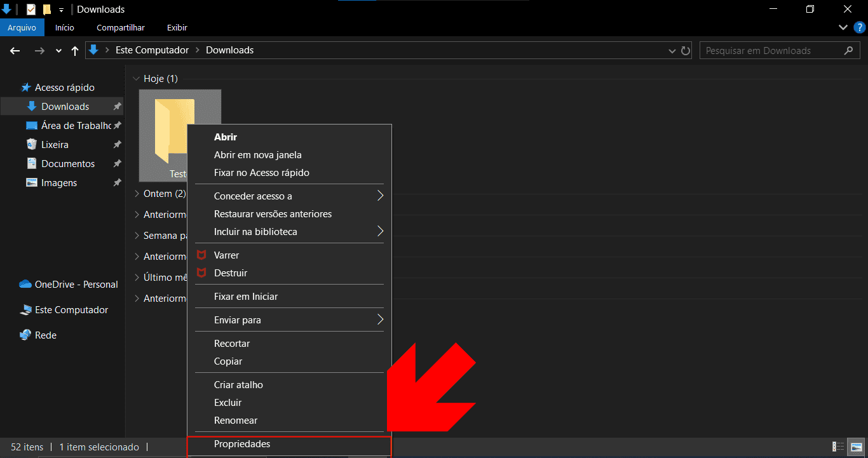
Task: Select Propriedades in context menu
Action: [x=242, y=444]
